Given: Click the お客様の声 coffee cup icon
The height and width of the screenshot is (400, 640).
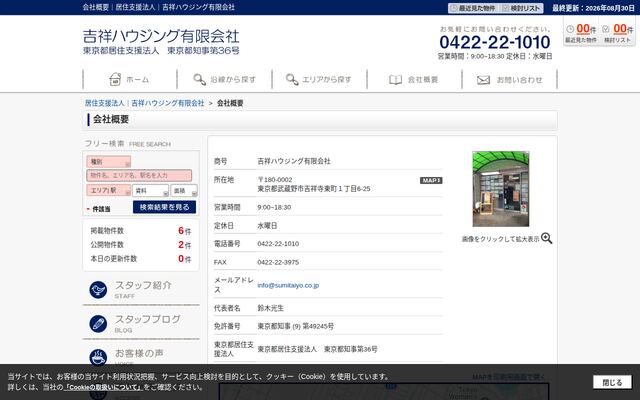Looking at the screenshot, I should 98,357.
